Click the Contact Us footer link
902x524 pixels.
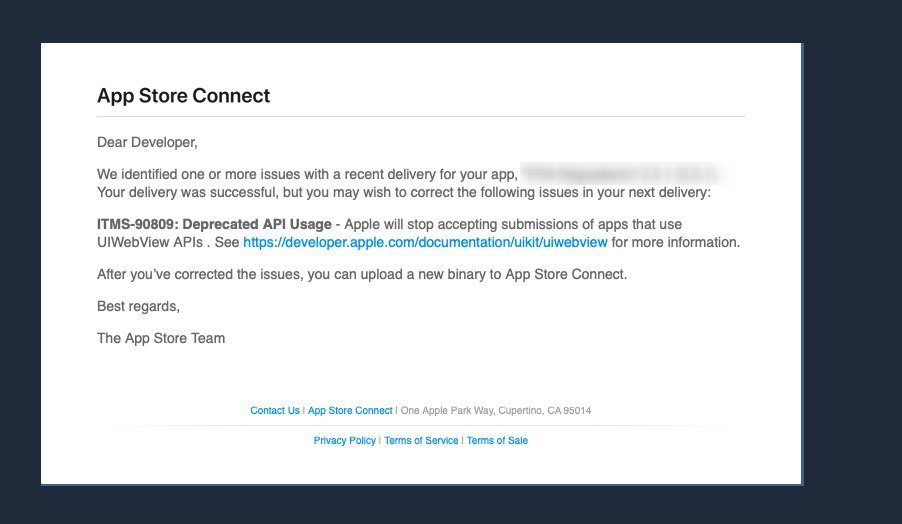click(x=275, y=410)
